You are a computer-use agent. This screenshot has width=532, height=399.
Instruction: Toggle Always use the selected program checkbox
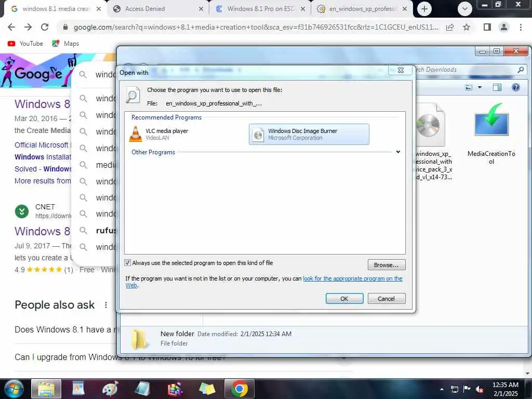point(128,262)
